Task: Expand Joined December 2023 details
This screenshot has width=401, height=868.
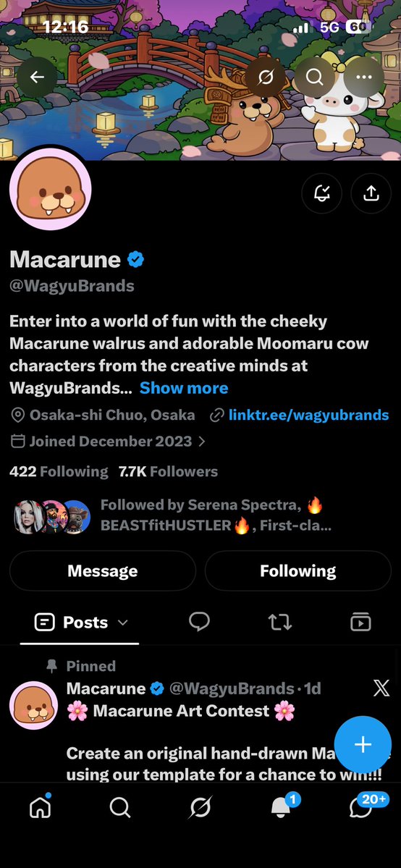Action: click(x=109, y=441)
